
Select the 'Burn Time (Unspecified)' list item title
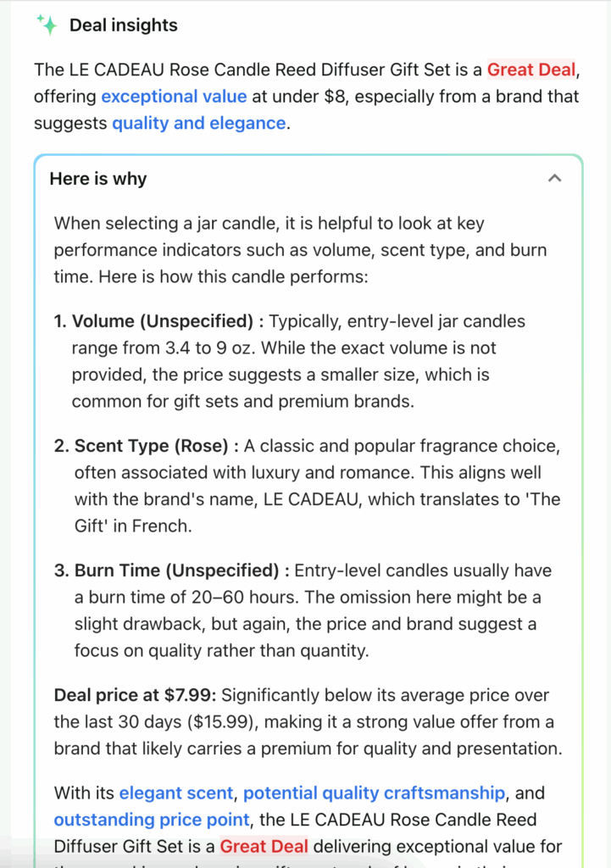[x=176, y=570]
